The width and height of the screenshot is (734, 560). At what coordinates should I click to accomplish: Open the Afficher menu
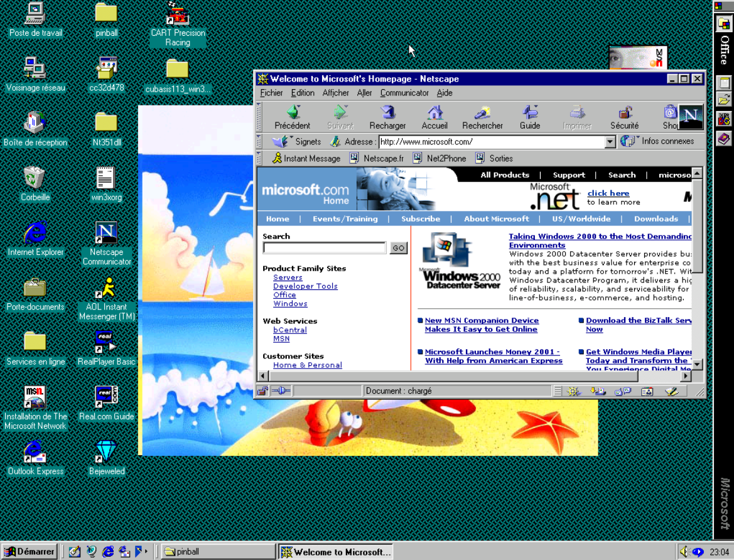tap(336, 93)
